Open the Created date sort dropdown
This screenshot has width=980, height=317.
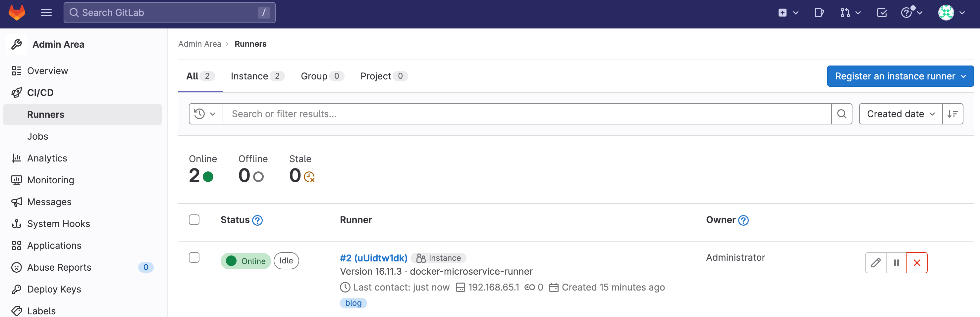click(900, 114)
